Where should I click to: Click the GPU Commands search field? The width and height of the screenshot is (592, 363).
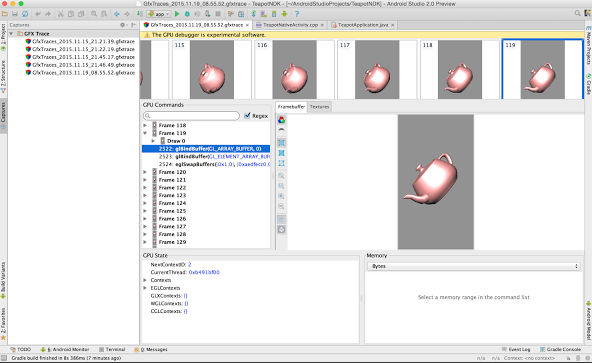pyautogui.click(x=191, y=116)
